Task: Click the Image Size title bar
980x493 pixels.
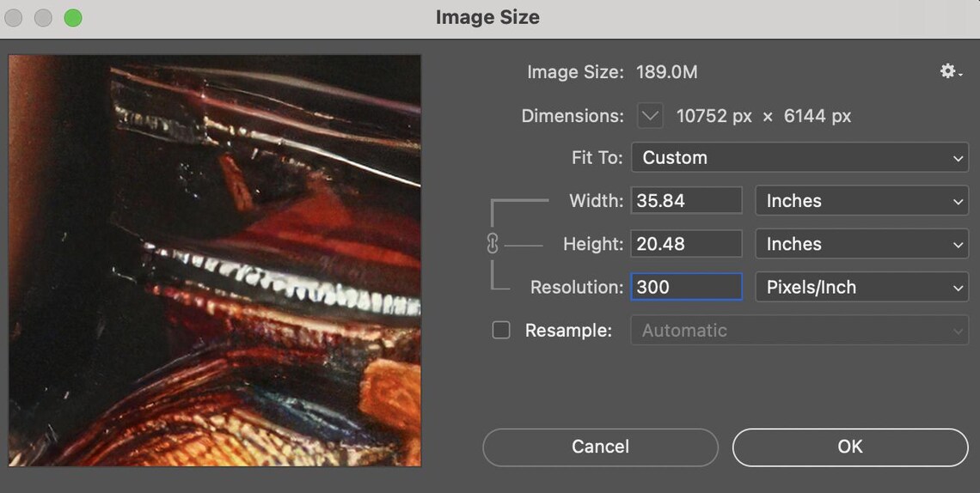Action: click(x=487, y=17)
